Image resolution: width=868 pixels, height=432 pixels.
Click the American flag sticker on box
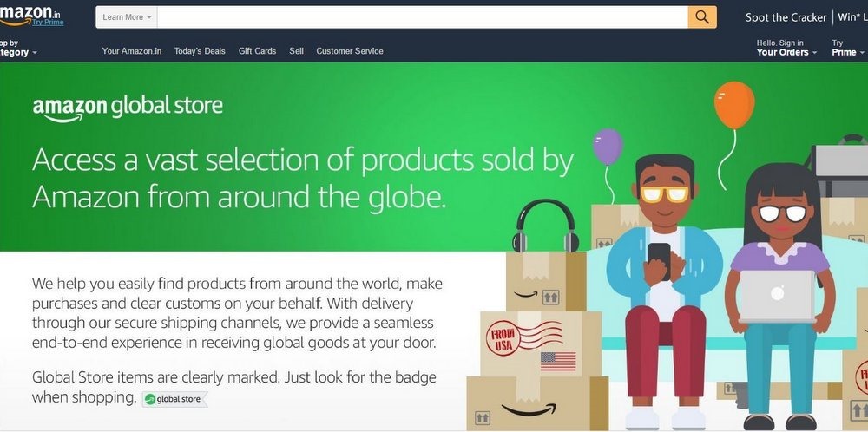pos(558,361)
